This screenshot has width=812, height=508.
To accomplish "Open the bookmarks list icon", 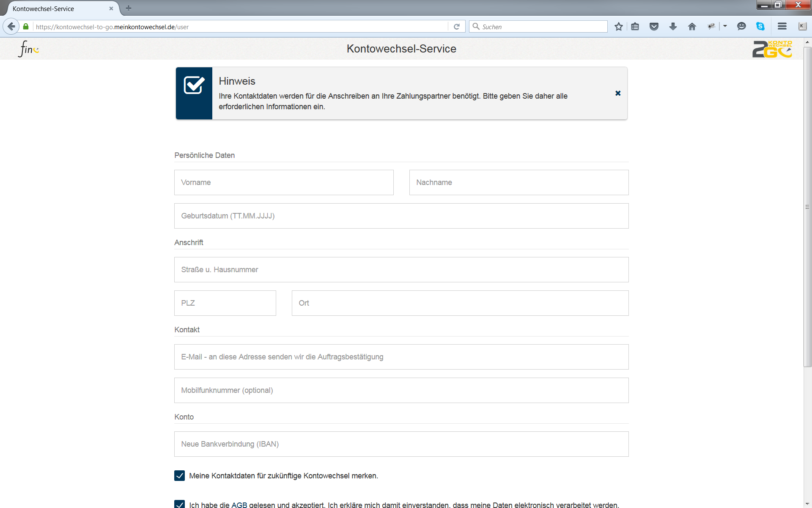I will [635, 27].
